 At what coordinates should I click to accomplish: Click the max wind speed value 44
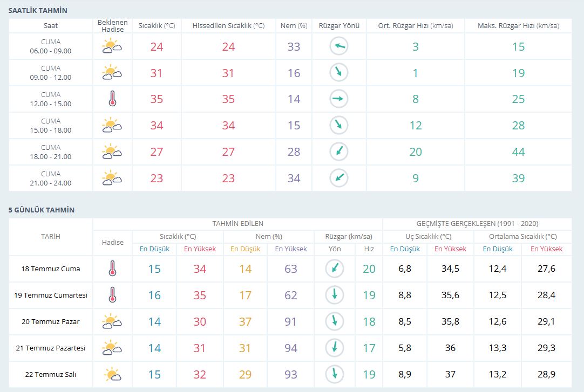pos(518,152)
